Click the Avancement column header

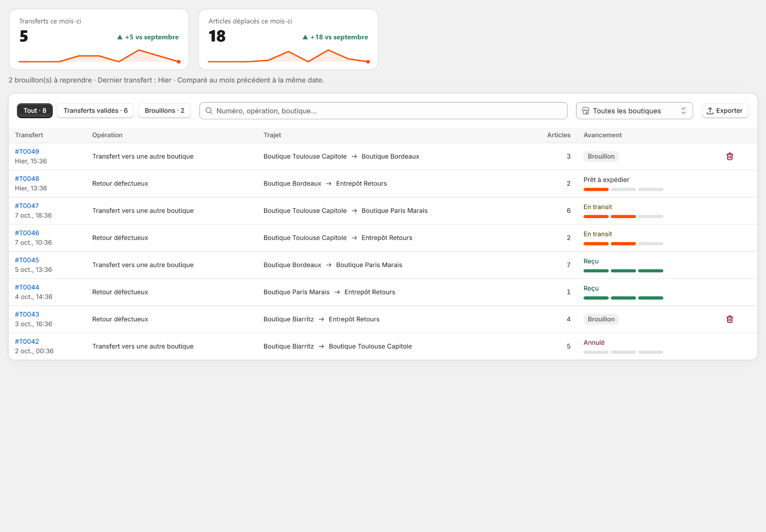point(603,135)
